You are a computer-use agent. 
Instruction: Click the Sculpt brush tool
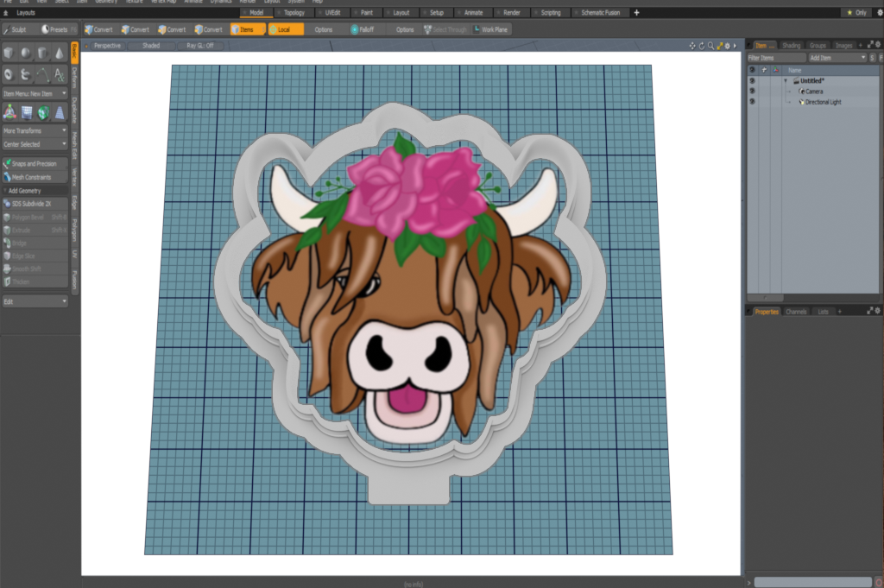(x=16, y=29)
